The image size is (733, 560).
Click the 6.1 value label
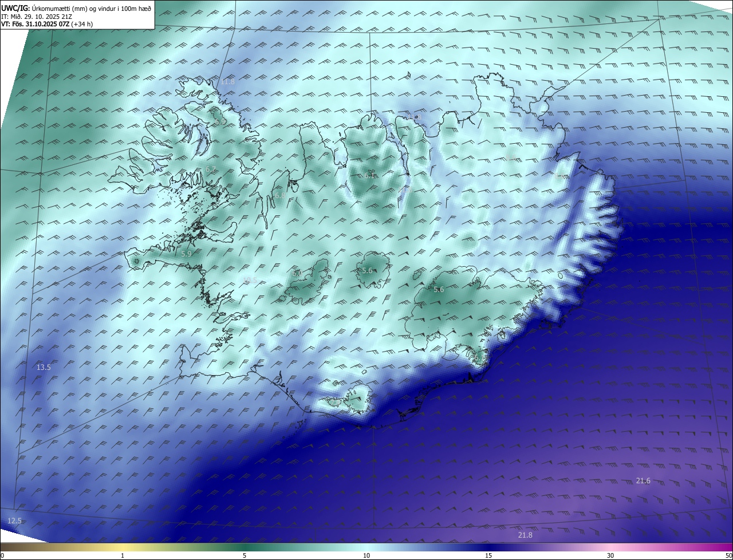(x=369, y=175)
